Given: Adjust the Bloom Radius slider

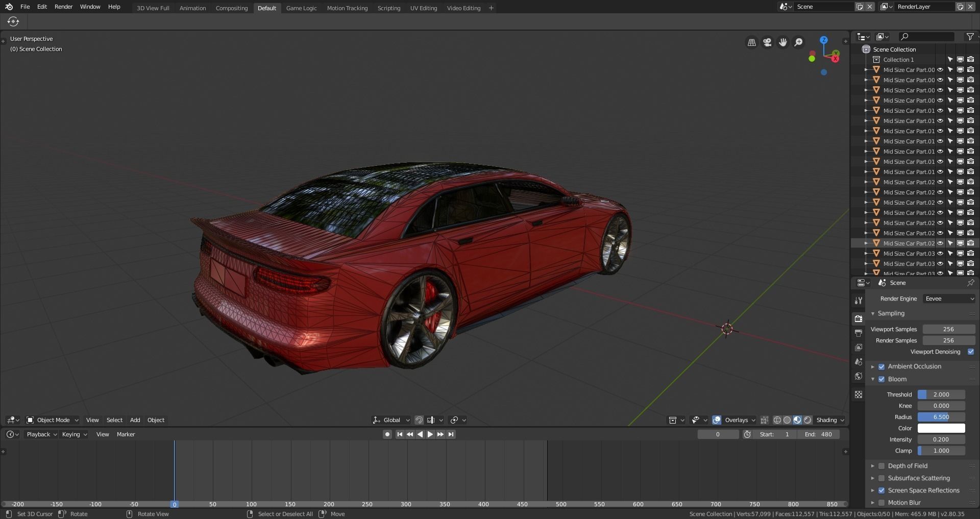Looking at the screenshot, I should point(941,417).
